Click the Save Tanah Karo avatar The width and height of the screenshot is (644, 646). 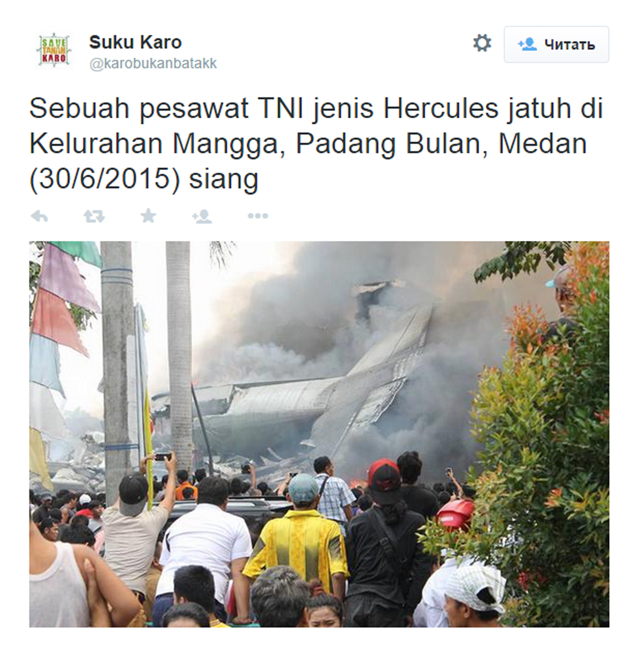tap(54, 51)
